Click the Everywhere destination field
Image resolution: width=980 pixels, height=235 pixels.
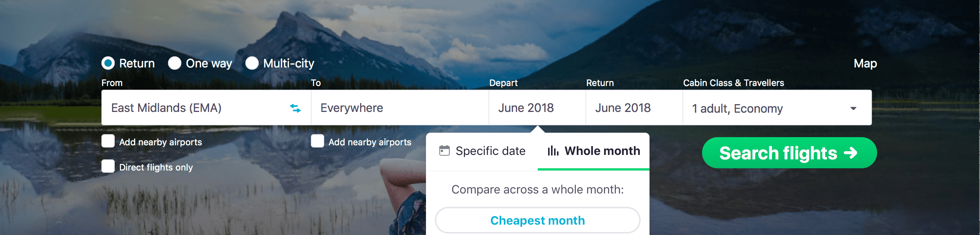pyautogui.click(x=399, y=108)
